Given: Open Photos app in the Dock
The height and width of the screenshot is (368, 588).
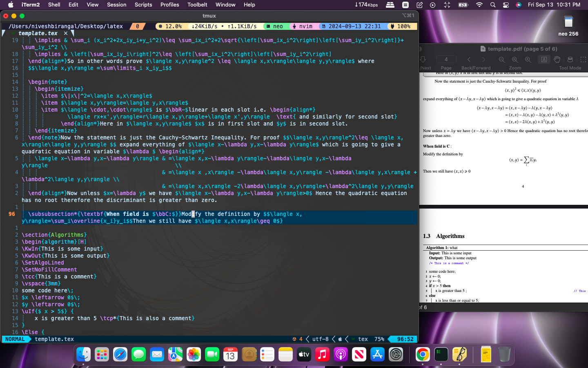Looking at the screenshot, I should (194, 354).
